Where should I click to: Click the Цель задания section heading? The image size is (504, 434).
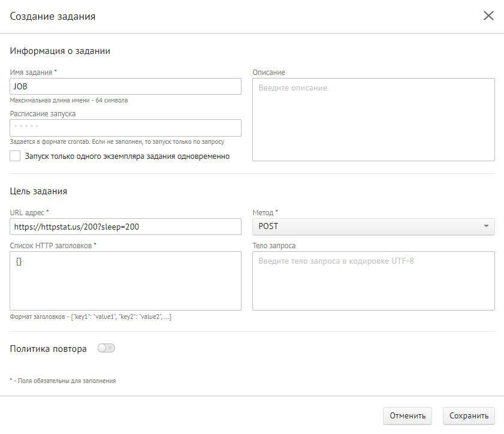38,191
